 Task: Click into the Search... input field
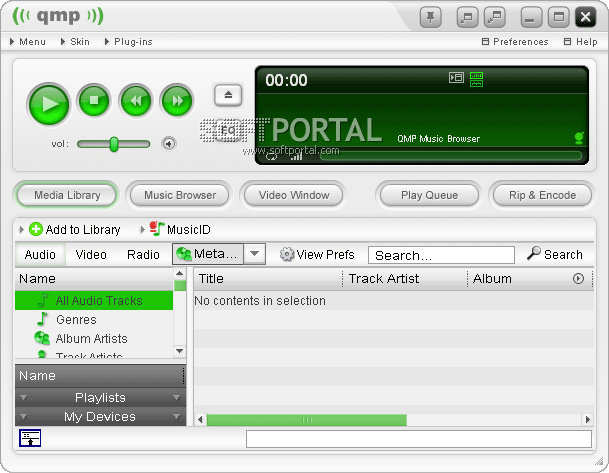[441, 255]
